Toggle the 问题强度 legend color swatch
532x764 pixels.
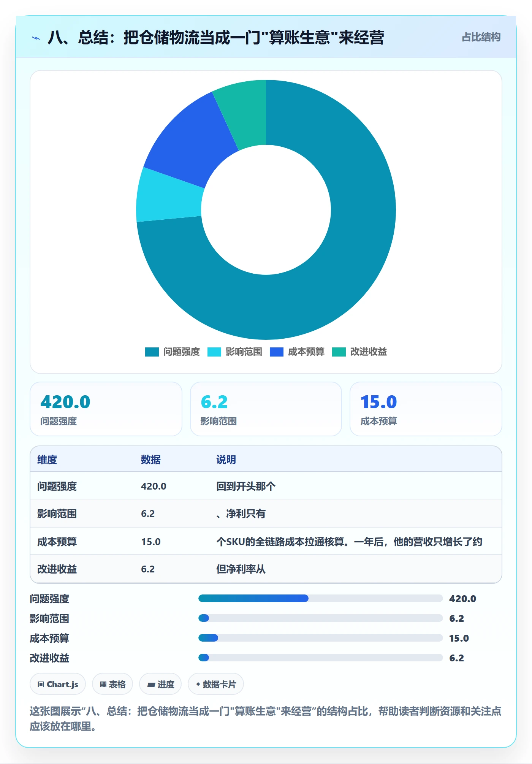click(x=152, y=352)
